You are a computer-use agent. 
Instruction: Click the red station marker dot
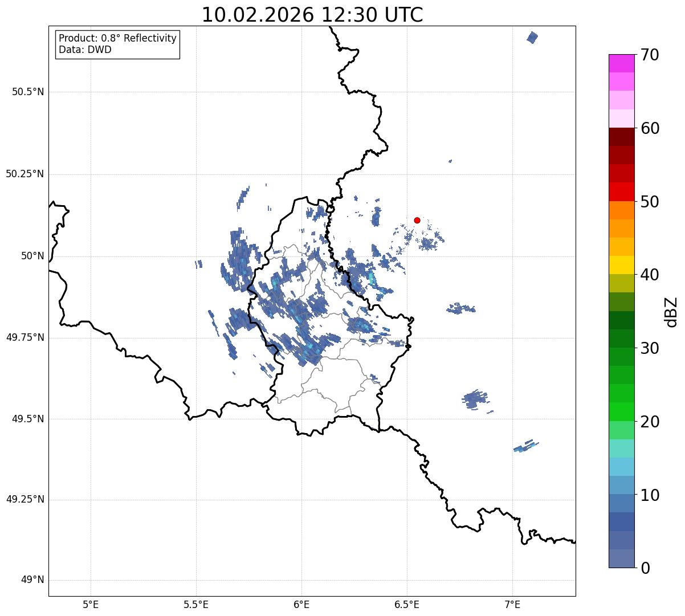417,220
